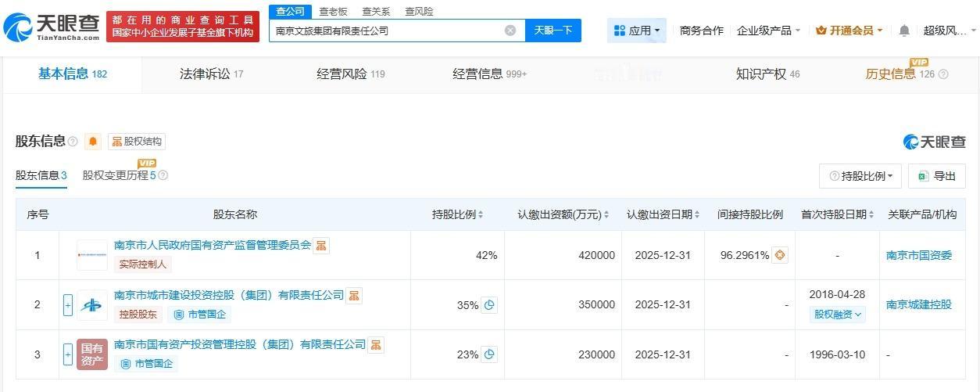980x392 pixels.
Task: Expand row 2 with the plus button
Action: point(68,305)
